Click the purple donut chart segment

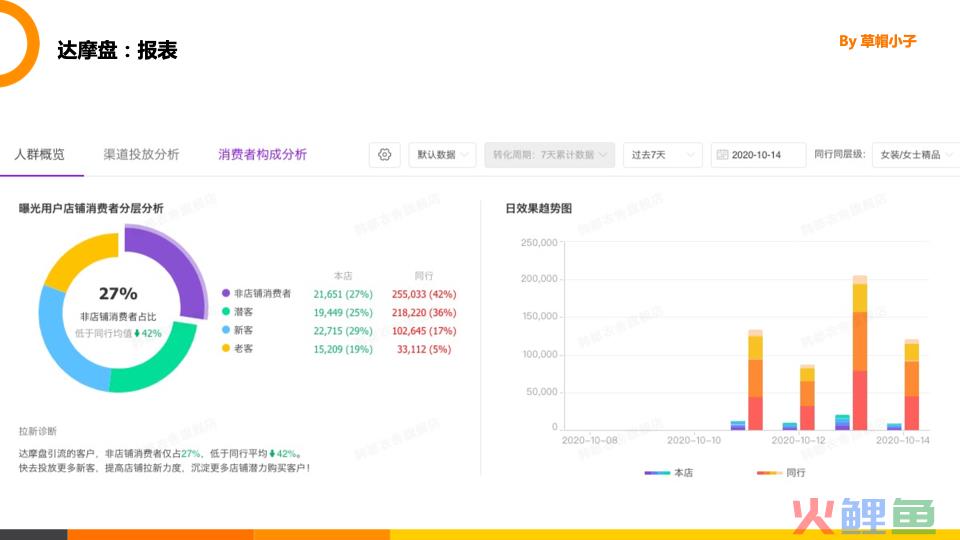[x=179, y=263]
